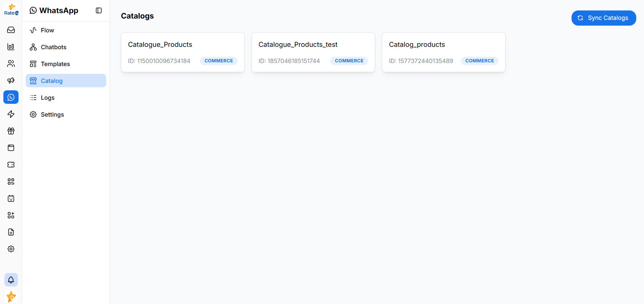Select the Automations lightning icon

click(x=11, y=114)
